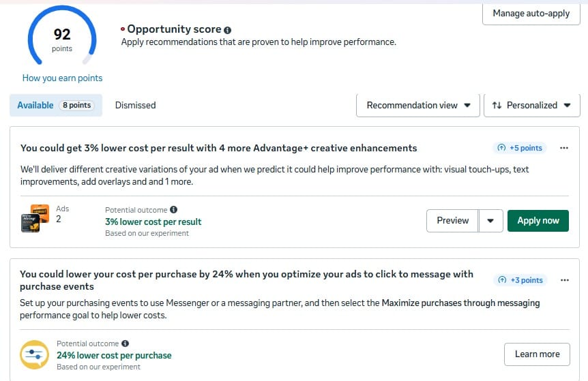Screen dimensions: 588x381
Task: Click the +5 points badge
Action: [520, 148]
